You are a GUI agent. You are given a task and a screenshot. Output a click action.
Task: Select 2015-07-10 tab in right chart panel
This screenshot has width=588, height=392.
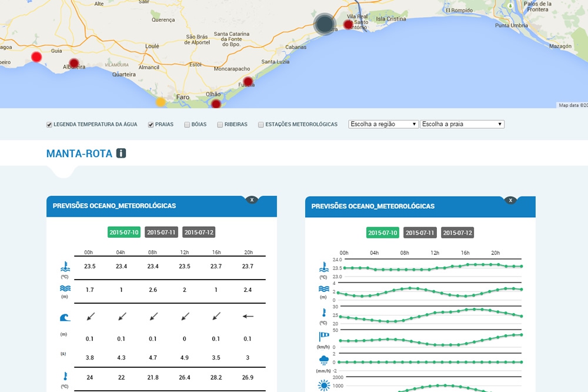[383, 232]
